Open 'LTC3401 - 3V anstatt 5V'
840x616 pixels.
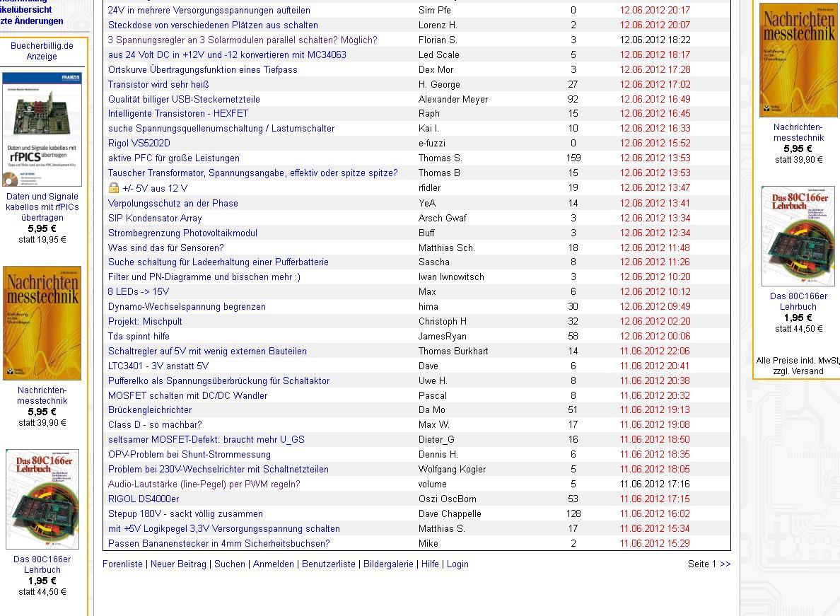tap(158, 366)
